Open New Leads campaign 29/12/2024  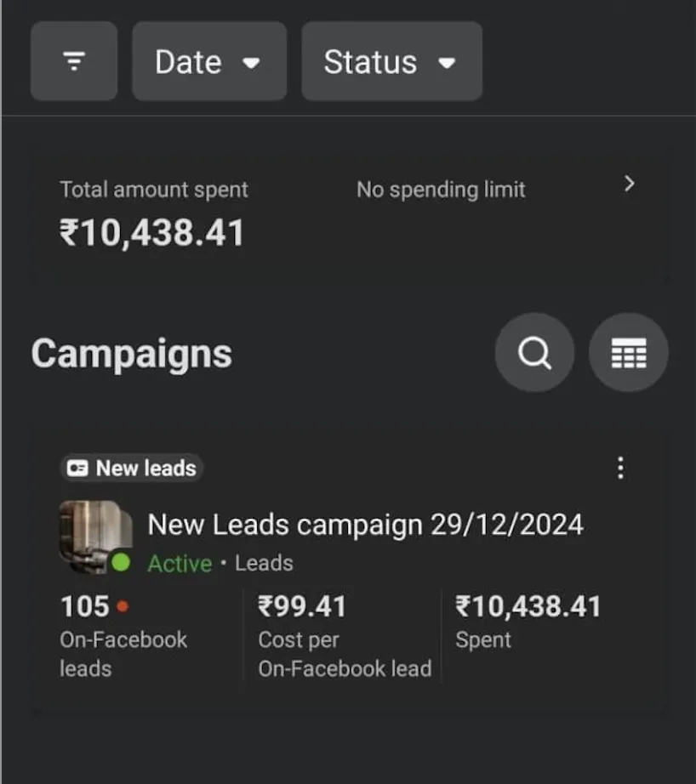[365, 524]
